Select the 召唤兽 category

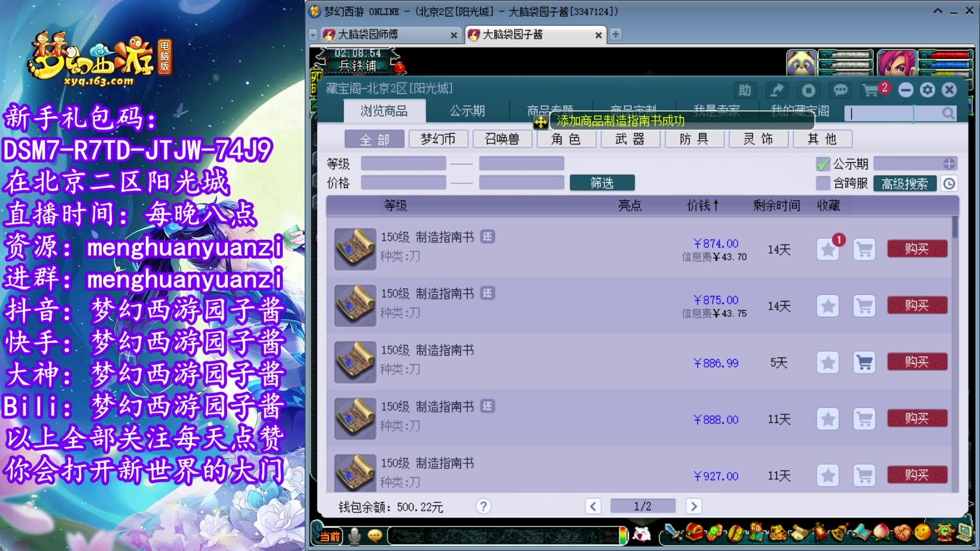point(502,139)
